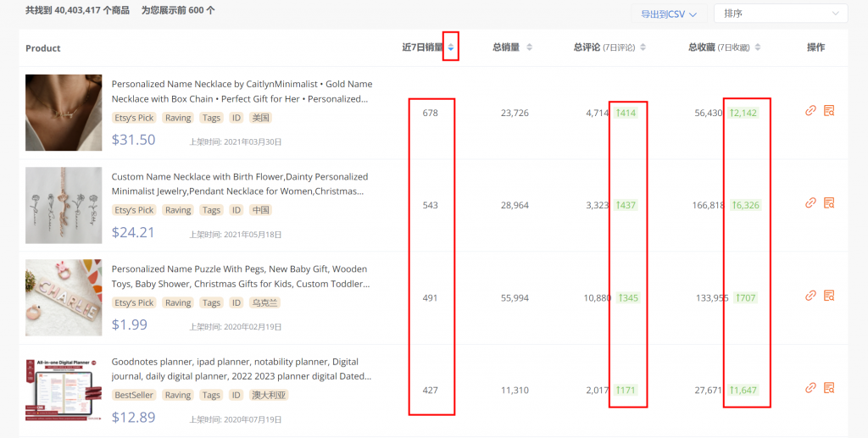Screen dimensions: 868x438
Task: Open the Personalized Name Puzzle product thumbnail
Action: click(64, 297)
